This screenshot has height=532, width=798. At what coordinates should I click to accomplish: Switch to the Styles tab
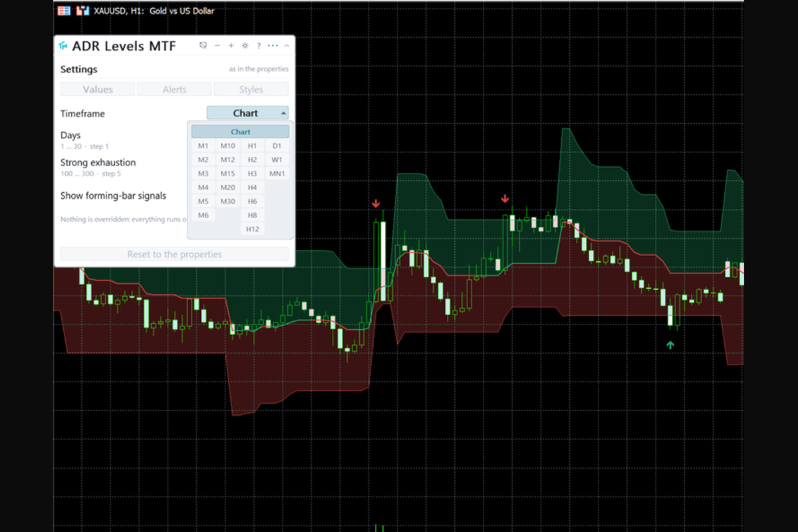[x=251, y=89]
